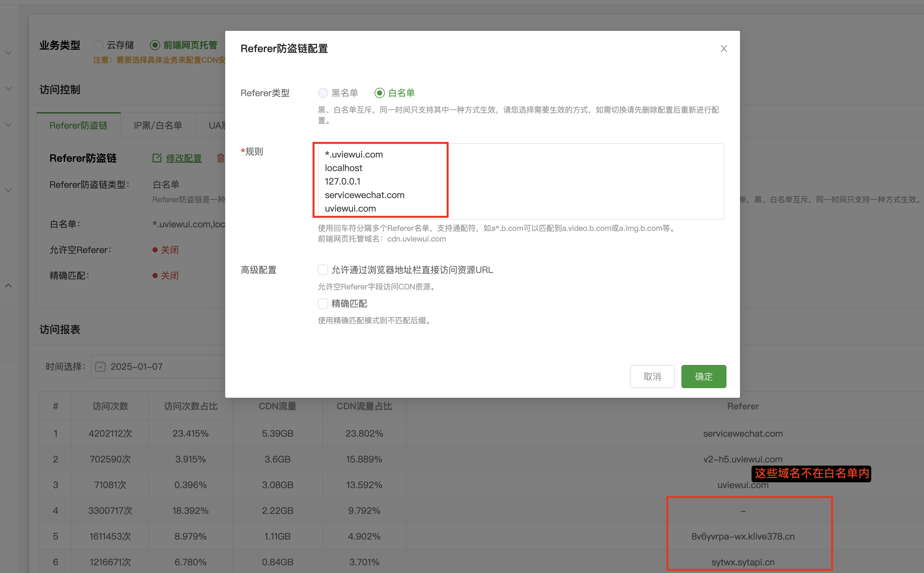This screenshot has height=573, width=924.
Task: Click the 修改配置 link
Action: pyautogui.click(x=184, y=158)
